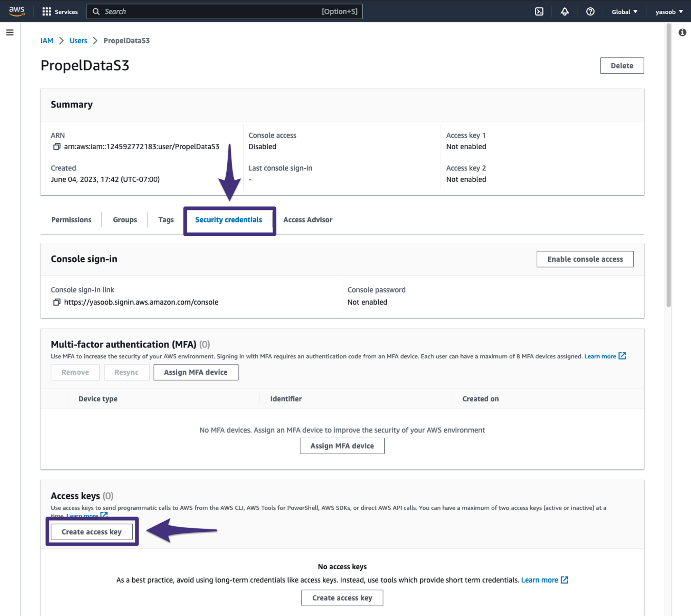Click 'Not enabled' under Access key 1
Viewport: 691px width, 616px height.
click(x=466, y=147)
